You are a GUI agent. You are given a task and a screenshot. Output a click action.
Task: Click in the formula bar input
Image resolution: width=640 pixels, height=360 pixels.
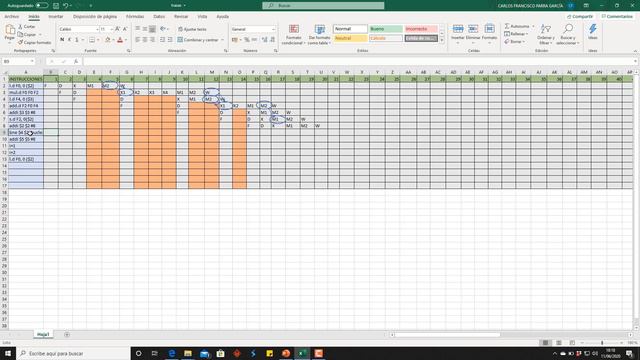click(359, 61)
